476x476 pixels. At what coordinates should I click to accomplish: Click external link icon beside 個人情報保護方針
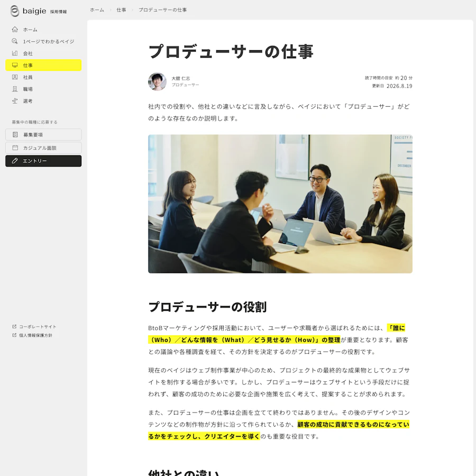click(x=14, y=335)
